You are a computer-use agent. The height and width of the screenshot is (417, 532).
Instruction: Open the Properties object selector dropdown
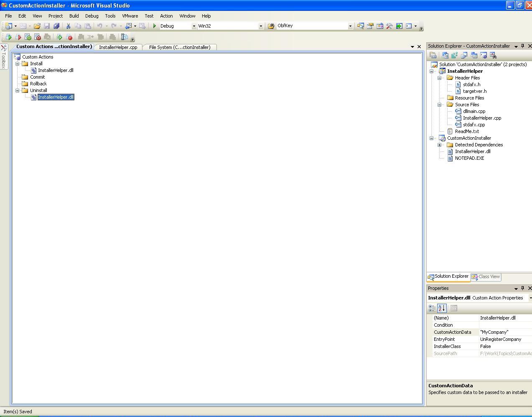point(530,298)
